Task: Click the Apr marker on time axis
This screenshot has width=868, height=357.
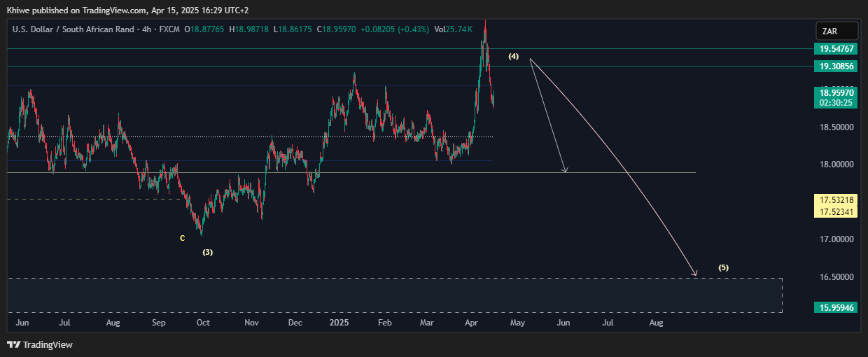Action: pos(472,323)
